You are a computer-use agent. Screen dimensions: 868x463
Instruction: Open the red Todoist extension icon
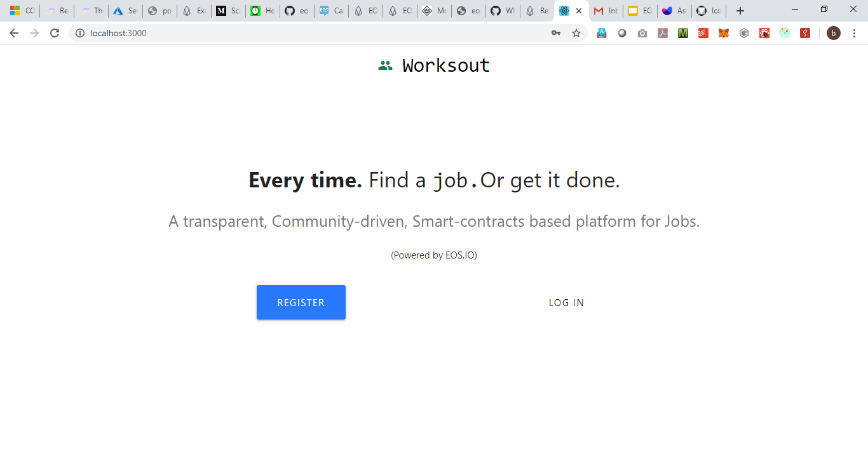pos(703,33)
